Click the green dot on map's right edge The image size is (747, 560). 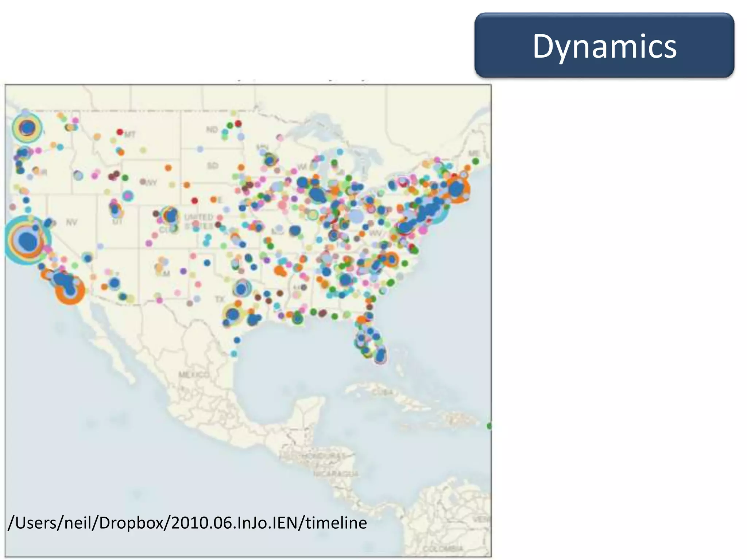coord(489,425)
